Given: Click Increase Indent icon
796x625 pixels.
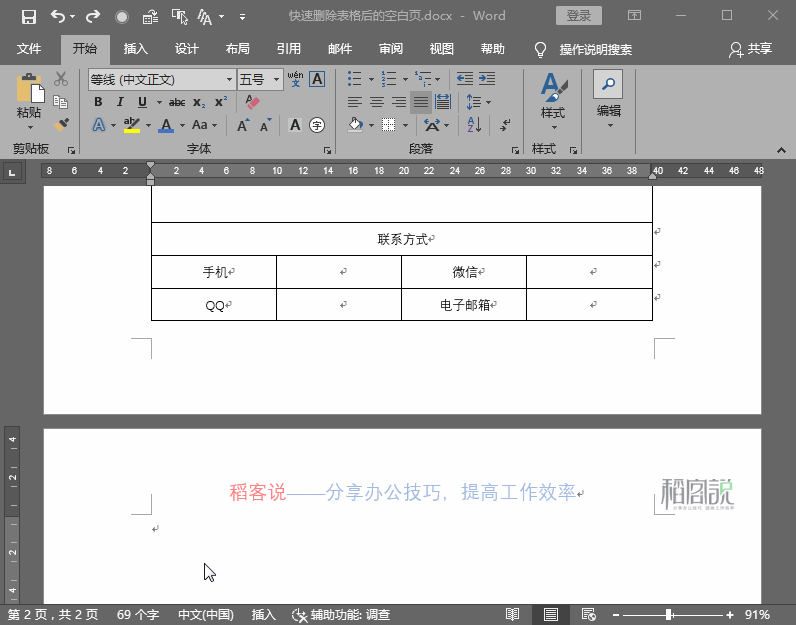Looking at the screenshot, I should pos(487,79).
